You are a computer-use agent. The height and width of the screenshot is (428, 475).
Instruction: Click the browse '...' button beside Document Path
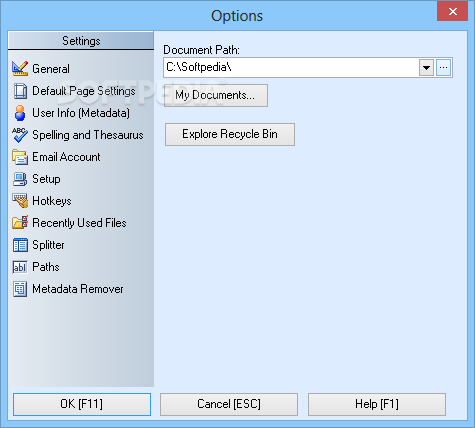point(443,68)
